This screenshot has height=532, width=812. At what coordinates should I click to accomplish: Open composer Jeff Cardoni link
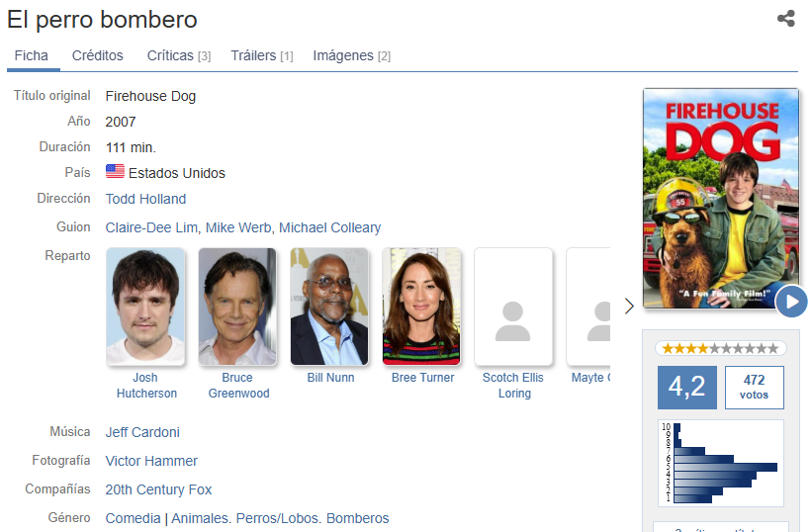point(142,432)
